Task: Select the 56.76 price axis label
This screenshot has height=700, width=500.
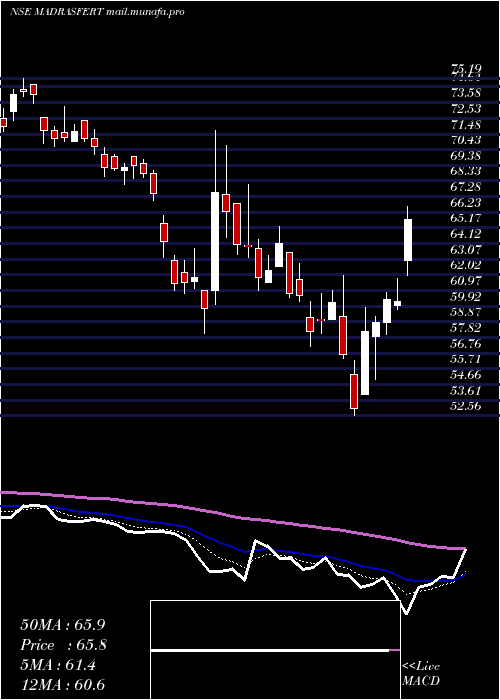Action: point(466,343)
